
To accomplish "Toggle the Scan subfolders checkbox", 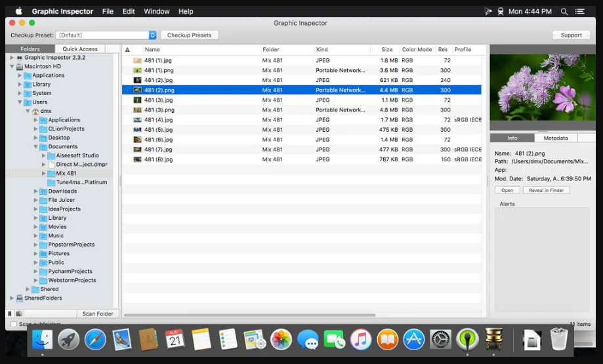I will 14,324.
